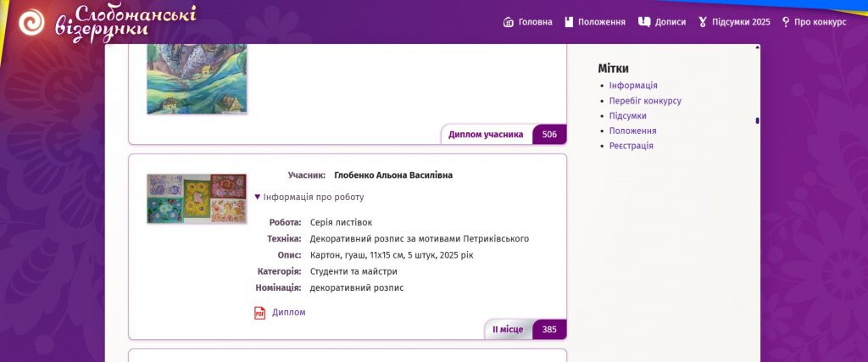
Task: Click the home icon beside Головна
Action: (x=509, y=22)
